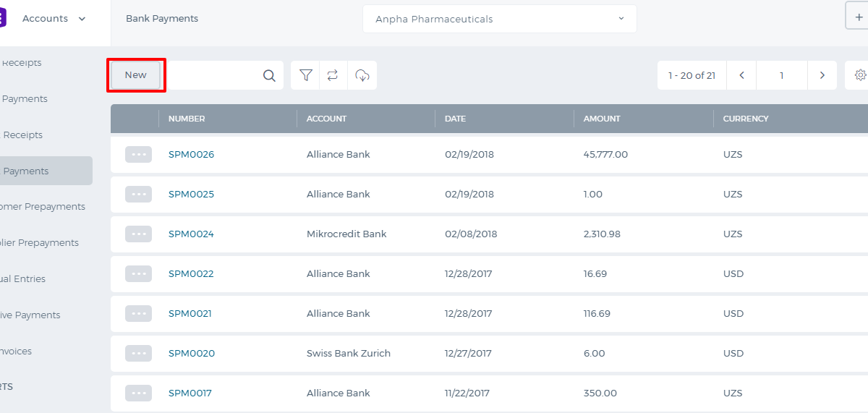Image resolution: width=868 pixels, height=413 pixels.
Task: Sort by the AMOUNT column header
Action: tap(602, 119)
